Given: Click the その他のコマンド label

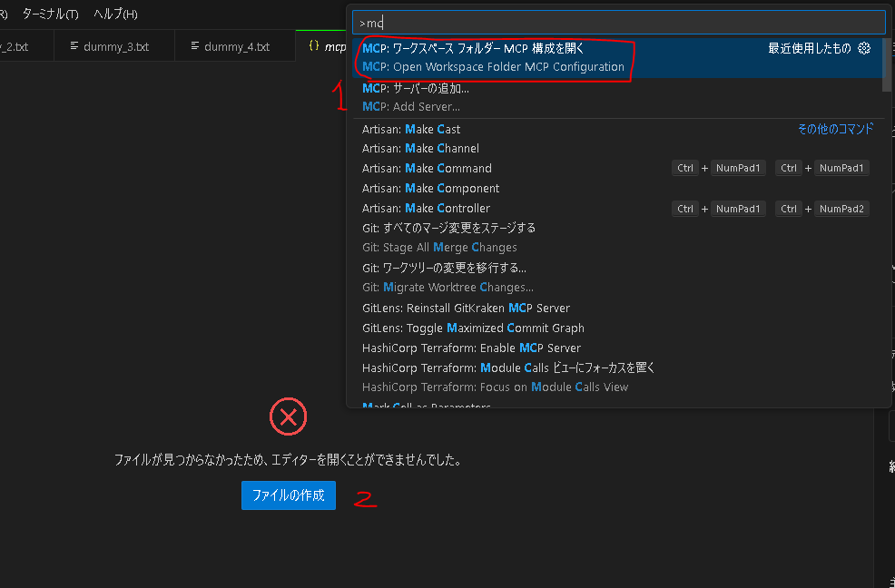Looking at the screenshot, I should pyautogui.click(x=835, y=130).
